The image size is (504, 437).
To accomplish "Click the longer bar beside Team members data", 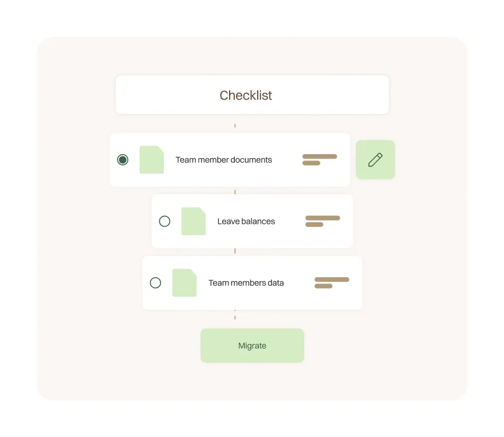I will [332, 279].
